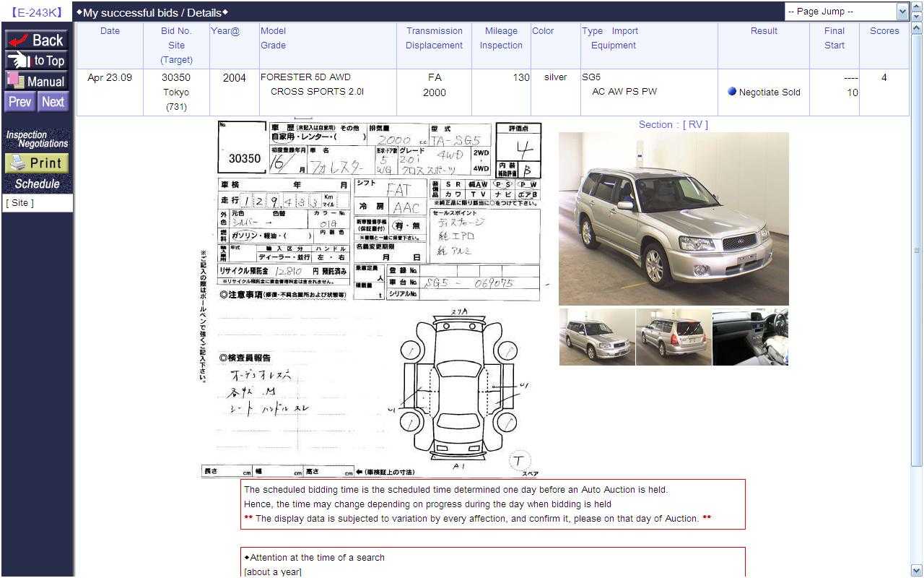The image size is (924, 578).
Task: Click the vertical scrollbar thumb
Action: coord(917,250)
